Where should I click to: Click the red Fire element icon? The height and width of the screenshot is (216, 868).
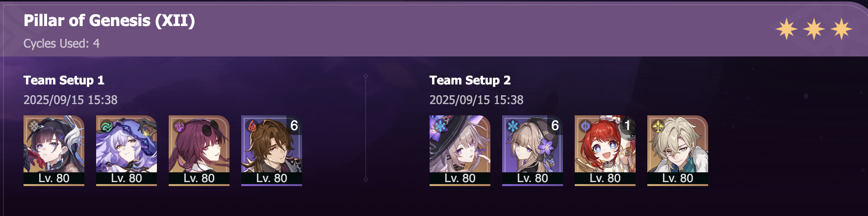coord(251,126)
